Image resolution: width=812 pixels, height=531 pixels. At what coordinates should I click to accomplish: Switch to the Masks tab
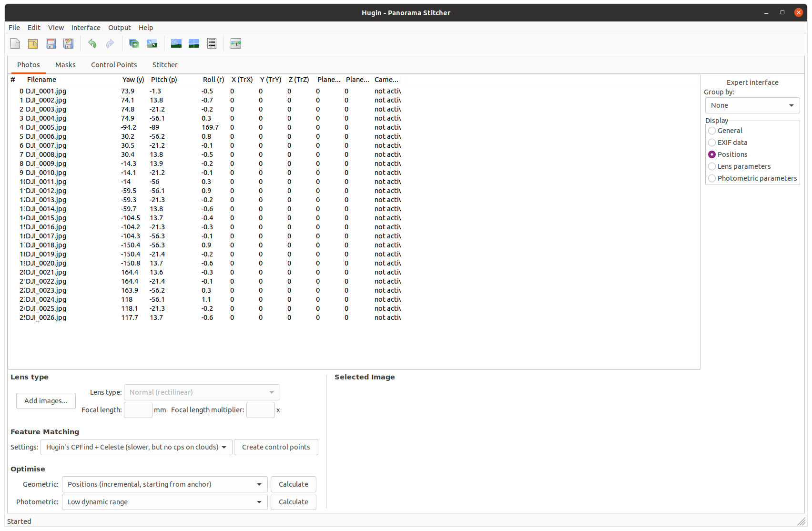[65, 65]
